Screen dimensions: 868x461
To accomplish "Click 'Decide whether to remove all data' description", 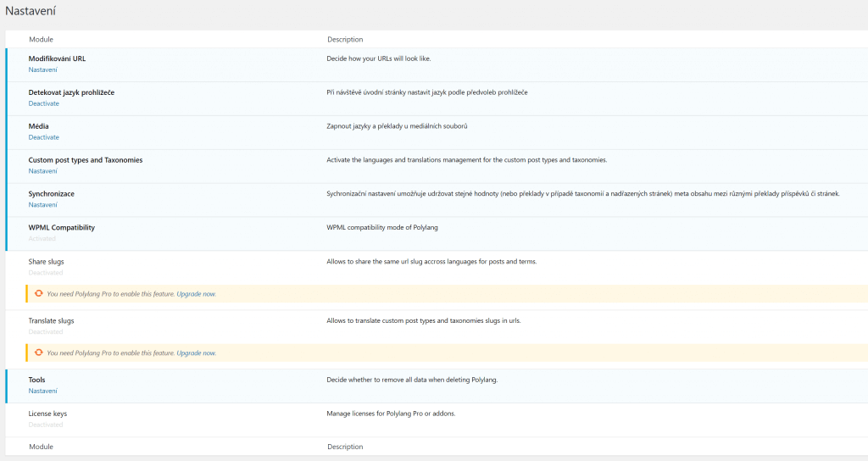I will tap(412, 380).
